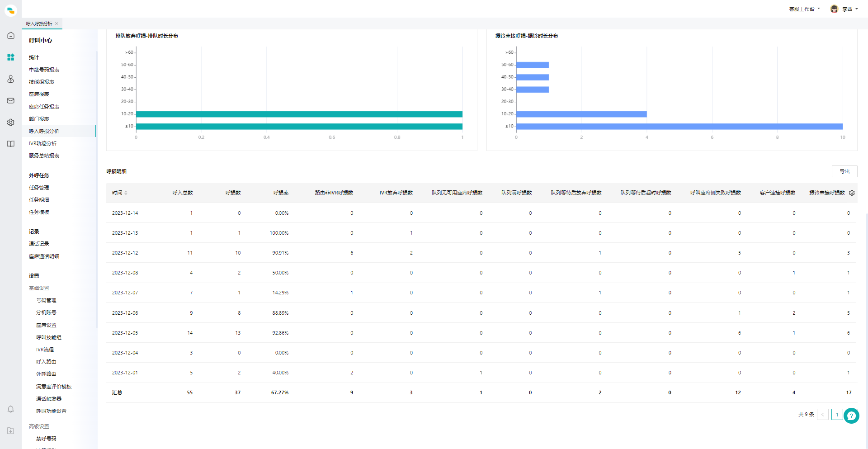
Task: Click the 92.86% loss rate cell
Action: (280, 333)
